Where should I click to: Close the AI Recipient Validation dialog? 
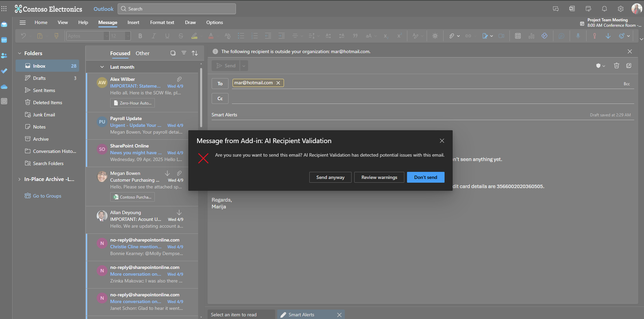coord(442,141)
